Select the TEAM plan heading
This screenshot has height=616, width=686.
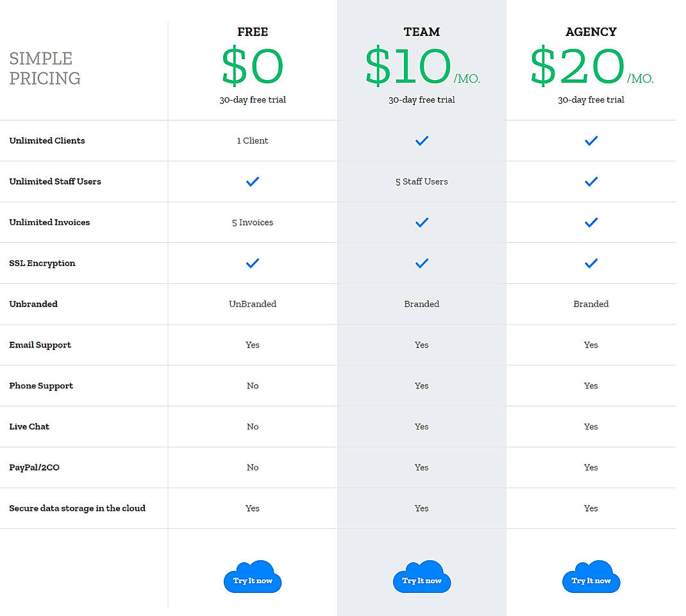point(422,31)
